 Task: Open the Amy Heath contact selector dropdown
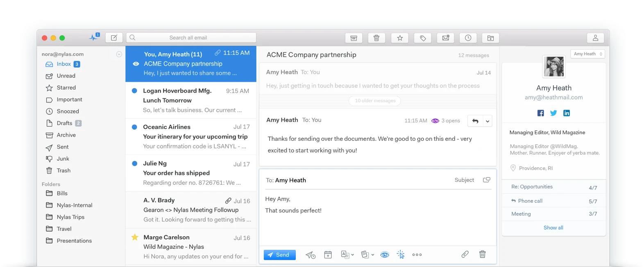pyautogui.click(x=588, y=54)
